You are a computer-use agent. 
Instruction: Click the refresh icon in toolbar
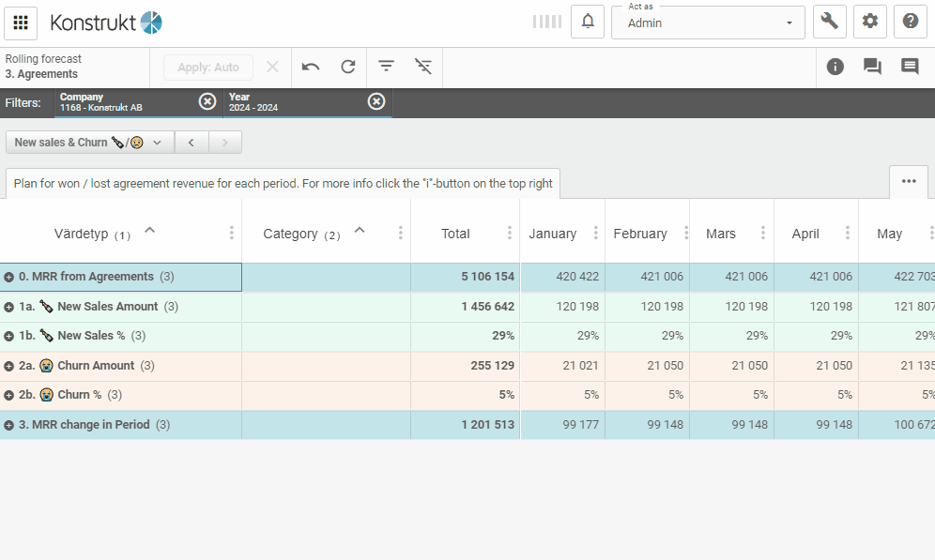coord(348,67)
